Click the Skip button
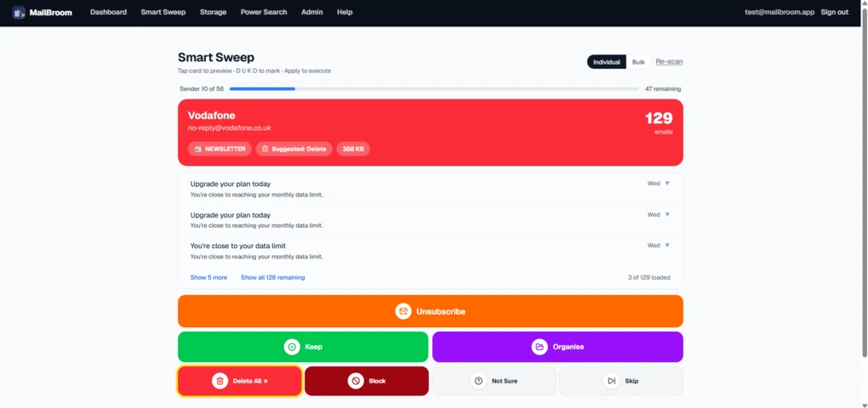This screenshot has width=868, height=408. point(621,381)
